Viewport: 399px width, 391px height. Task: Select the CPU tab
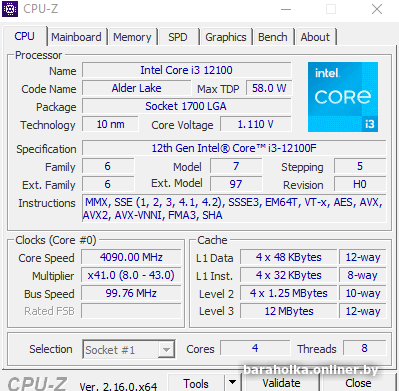[24, 36]
